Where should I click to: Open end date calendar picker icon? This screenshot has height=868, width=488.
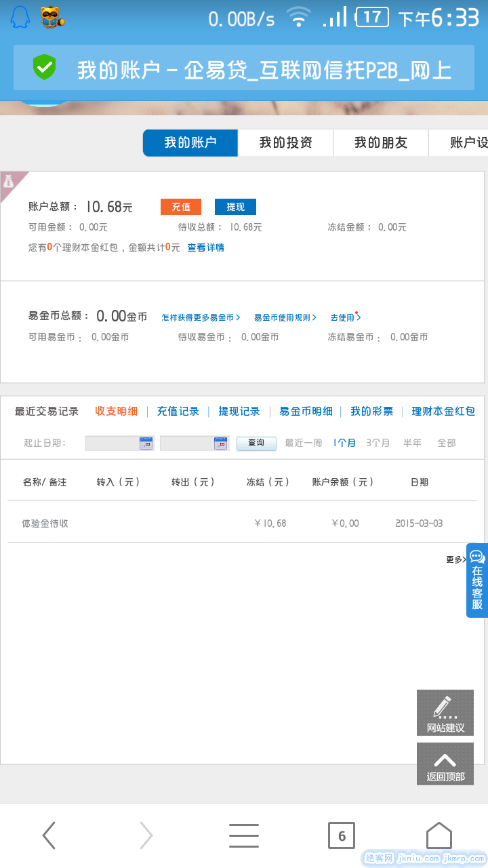click(x=220, y=443)
